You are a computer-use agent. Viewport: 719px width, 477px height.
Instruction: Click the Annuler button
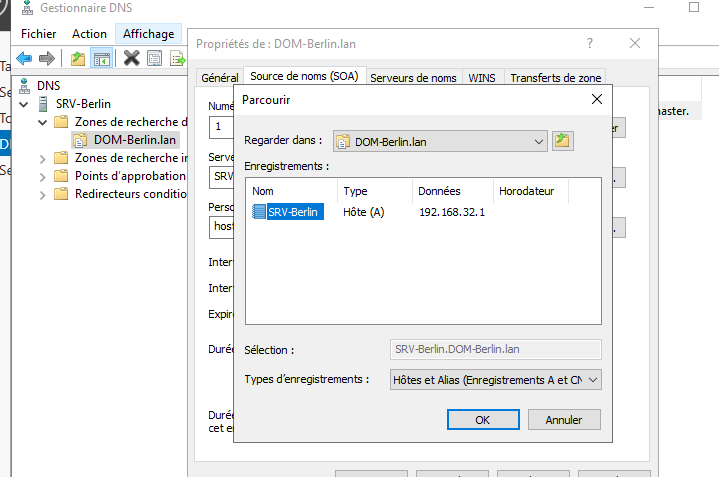pyautogui.click(x=563, y=420)
